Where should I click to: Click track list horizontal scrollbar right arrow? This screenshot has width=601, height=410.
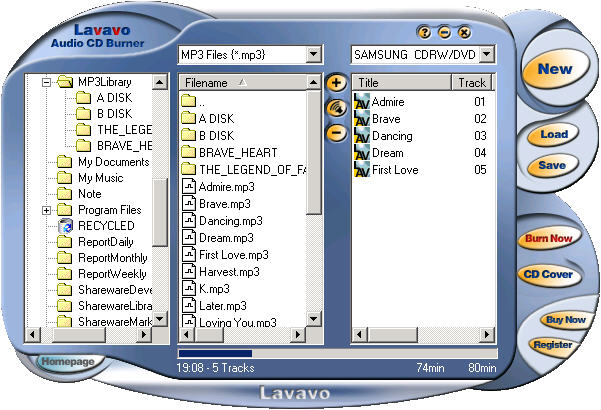pyautogui.click(x=487, y=335)
